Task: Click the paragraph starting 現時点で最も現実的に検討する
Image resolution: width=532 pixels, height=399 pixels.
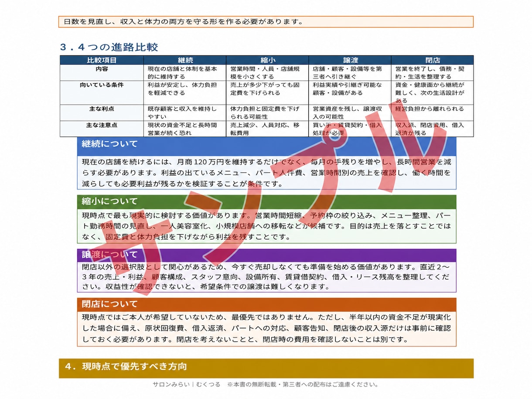Action: tap(267, 226)
